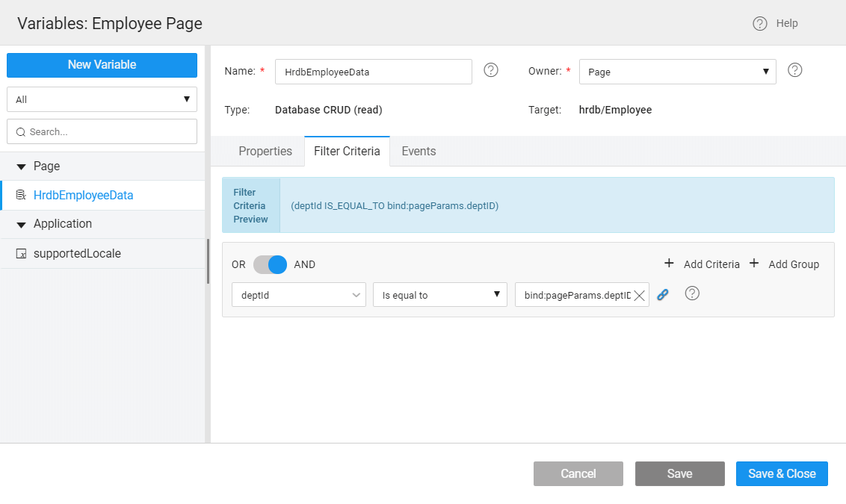Click the bind link icon for criteria value
This screenshot has width=846, height=504.
point(662,295)
